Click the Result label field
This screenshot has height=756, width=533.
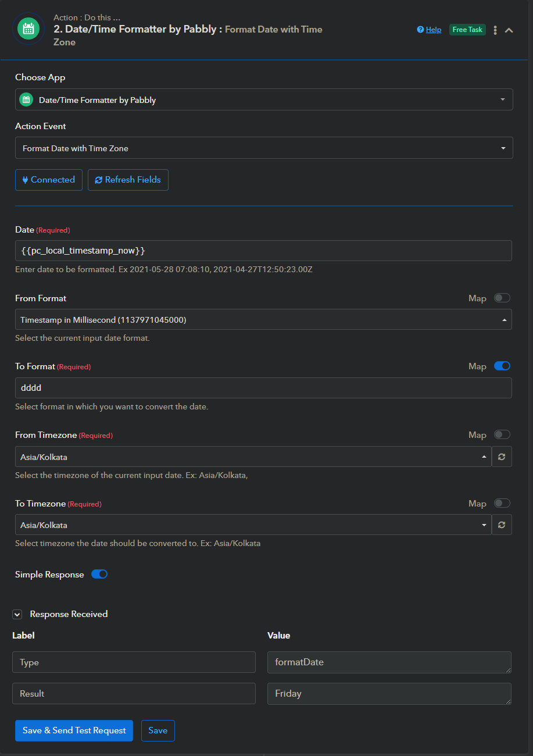click(134, 693)
